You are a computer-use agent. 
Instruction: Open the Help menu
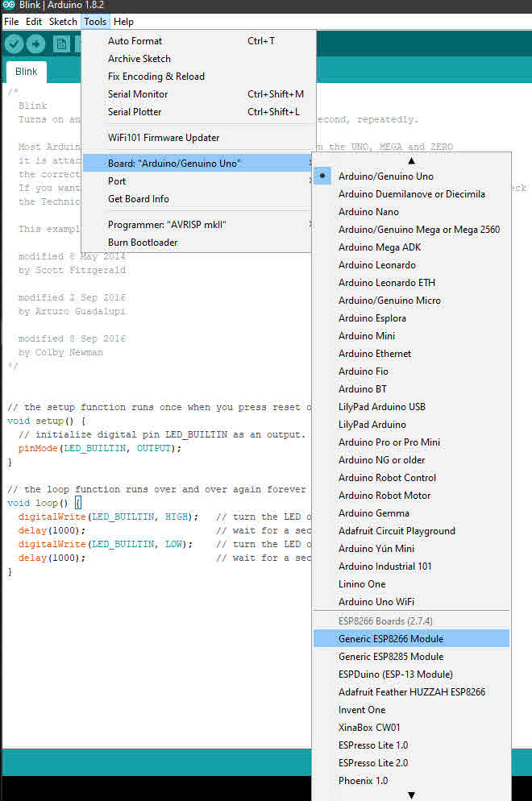(123, 22)
